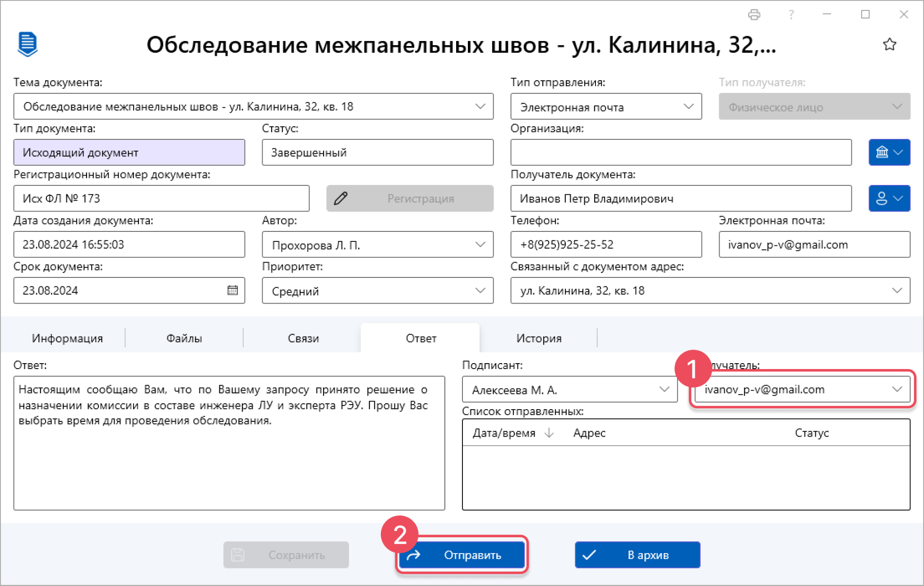Click the Срок документа date value 23.08.2024
The image size is (924, 586).
click(x=51, y=290)
